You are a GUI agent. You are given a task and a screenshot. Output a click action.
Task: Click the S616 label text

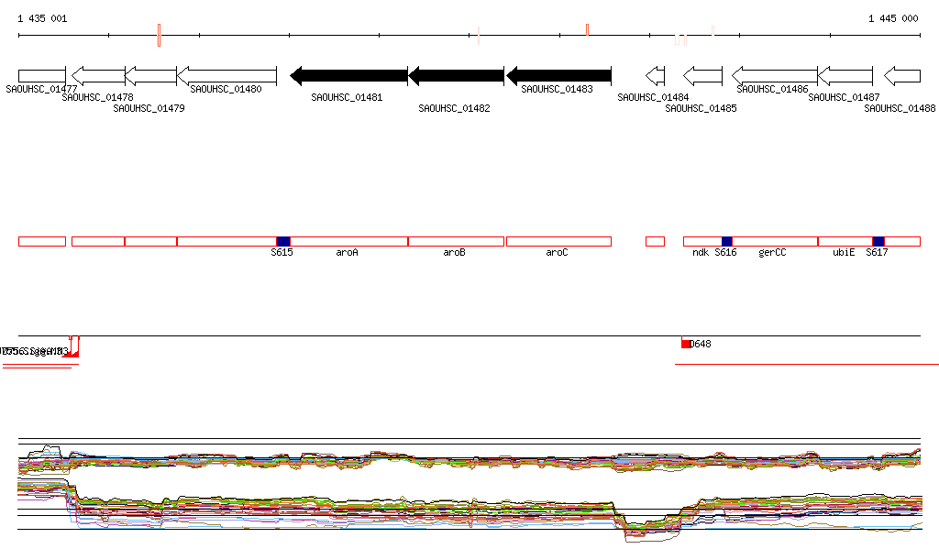point(726,252)
